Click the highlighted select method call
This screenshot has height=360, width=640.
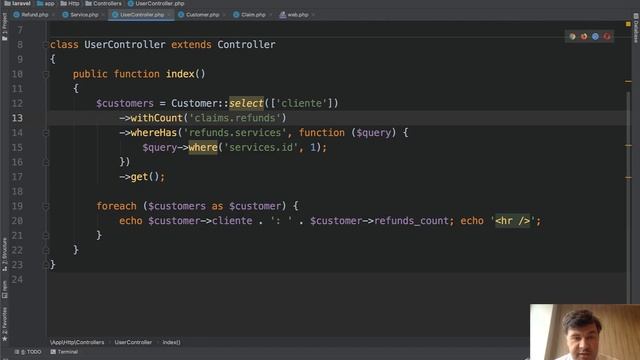point(247,104)
